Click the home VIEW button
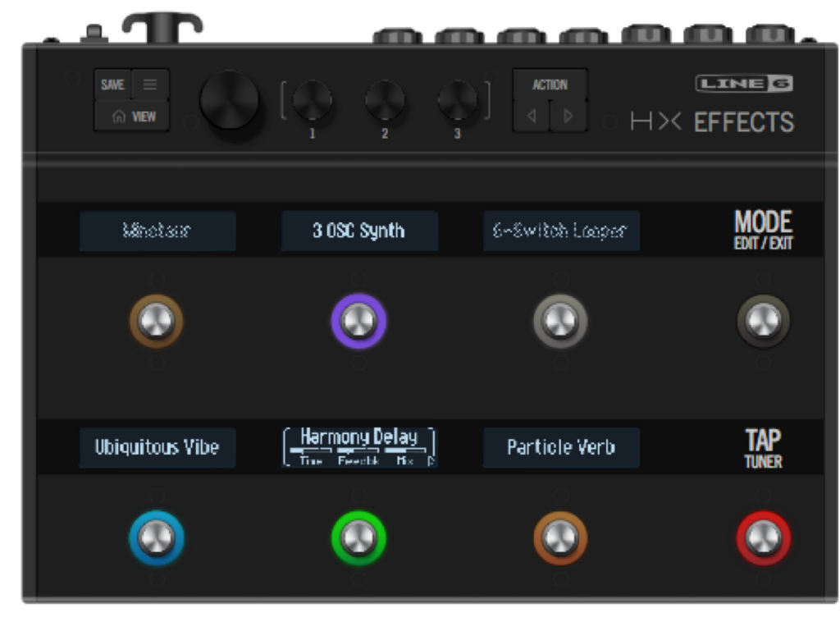Image resolution: width=840 pixels, height=622 pixels. point(132,117)
